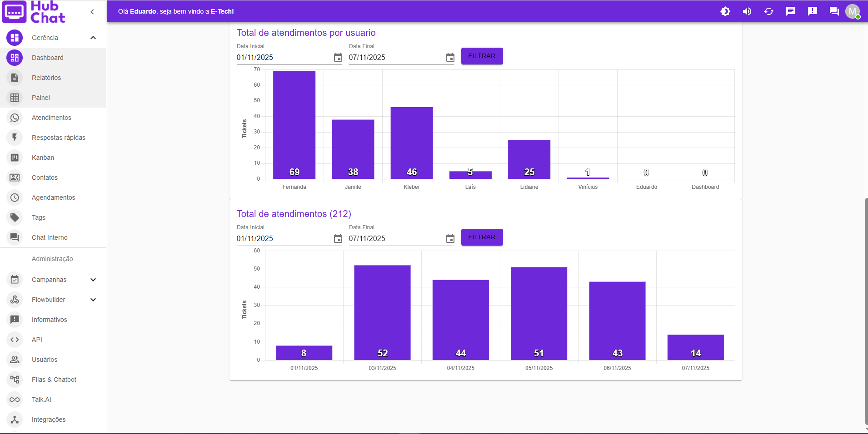This screenshot has height=434, width=868.
Task: Expand the Campanhas menu
Action: 93,280
